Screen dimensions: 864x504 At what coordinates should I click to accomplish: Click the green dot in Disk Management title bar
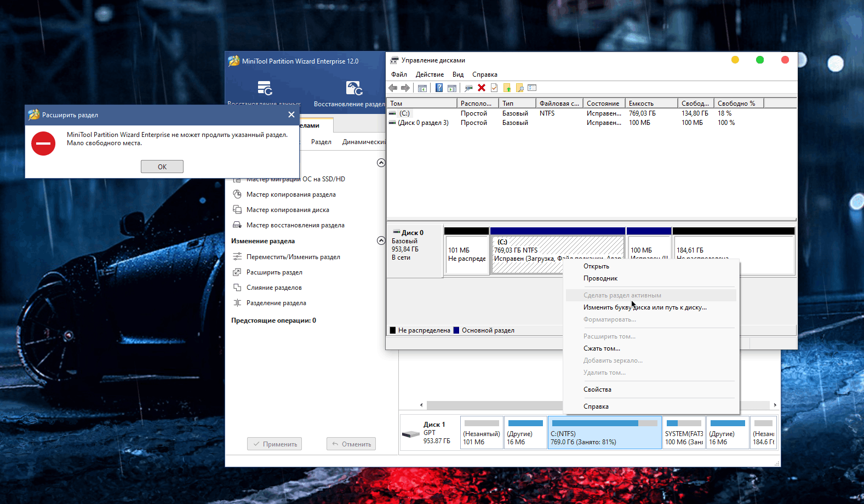point(760,60)
